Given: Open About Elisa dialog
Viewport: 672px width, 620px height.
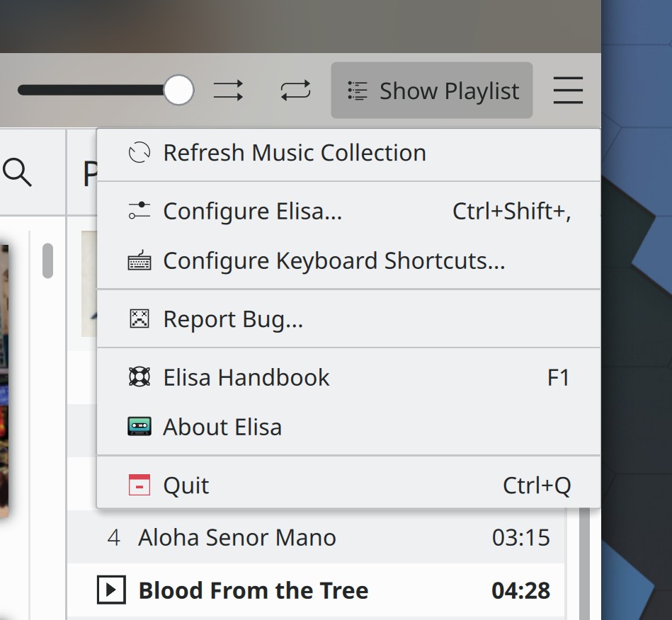Looking at the screenshot, I should pos(222,427).
